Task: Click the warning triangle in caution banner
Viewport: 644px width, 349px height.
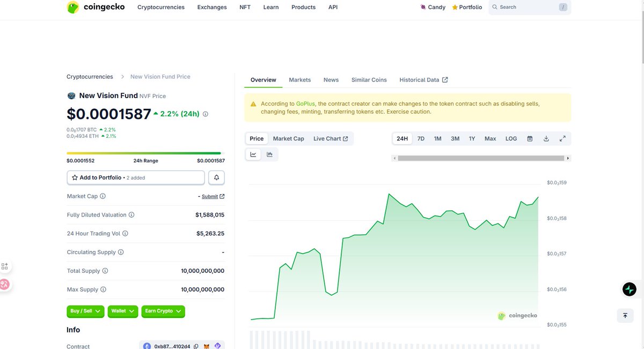Action: pos(253,104)
